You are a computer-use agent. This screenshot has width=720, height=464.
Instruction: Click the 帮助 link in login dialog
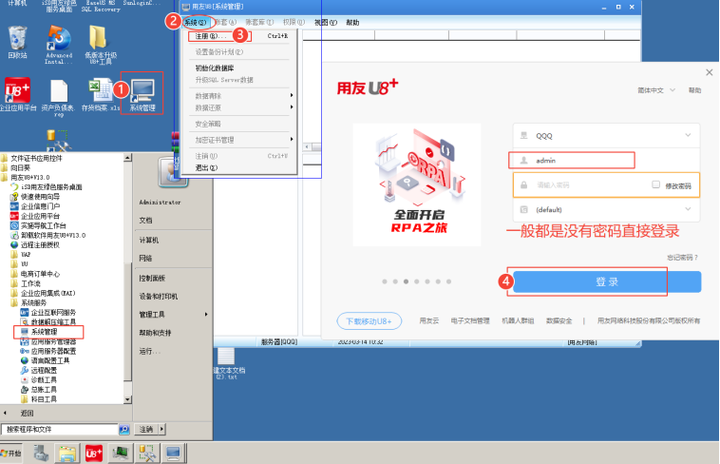coord(694,90)
